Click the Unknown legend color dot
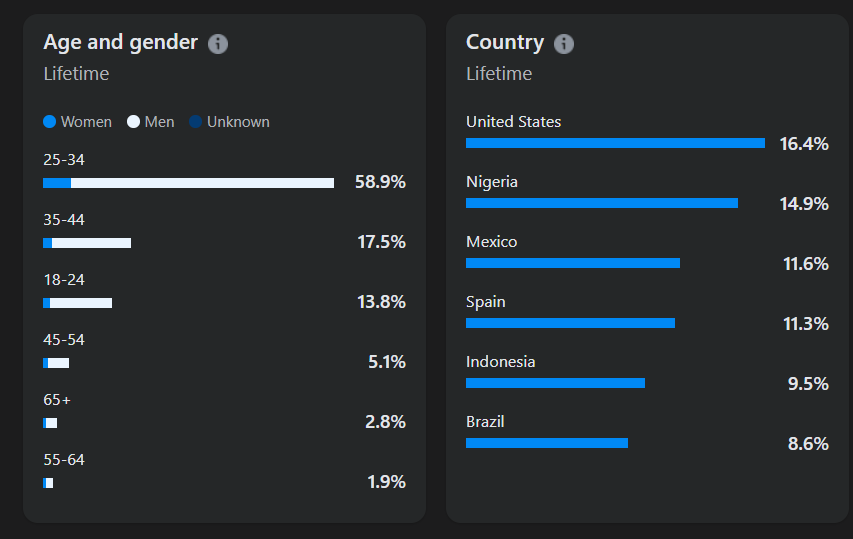The image size is (853, 539). [x=196, y=122]
